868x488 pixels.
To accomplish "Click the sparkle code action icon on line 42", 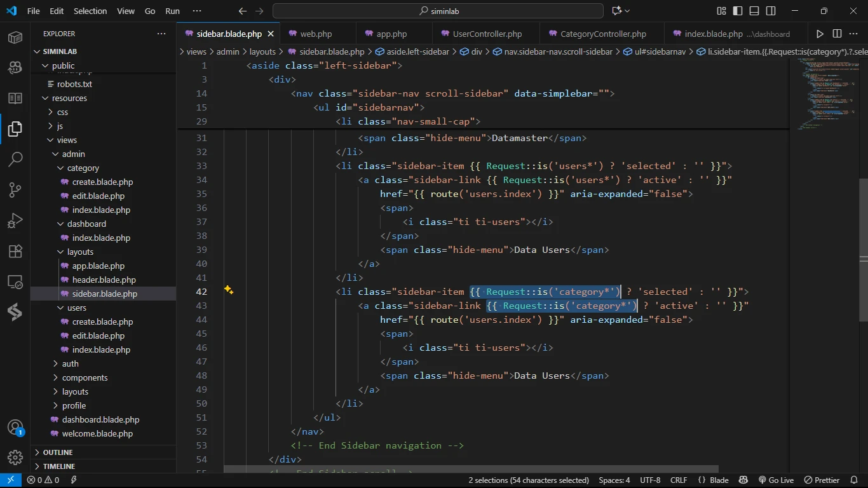I will [x=229, y=290].
